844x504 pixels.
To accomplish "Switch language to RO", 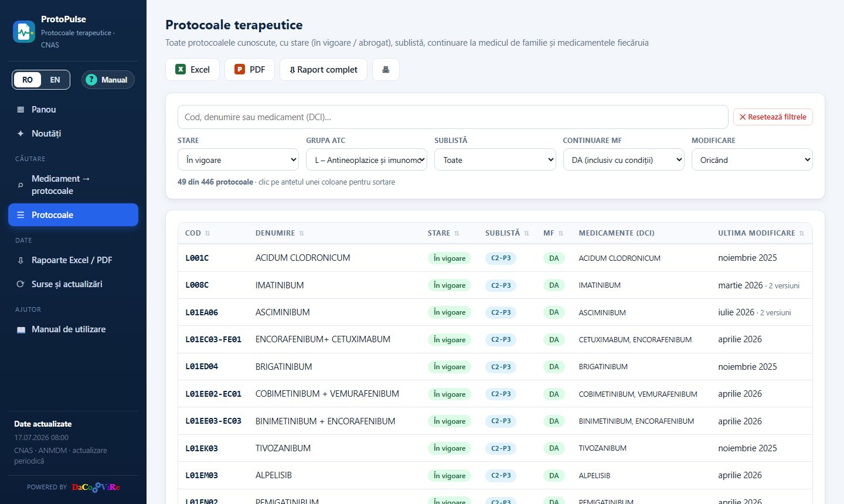I will (x=28, y=80).
